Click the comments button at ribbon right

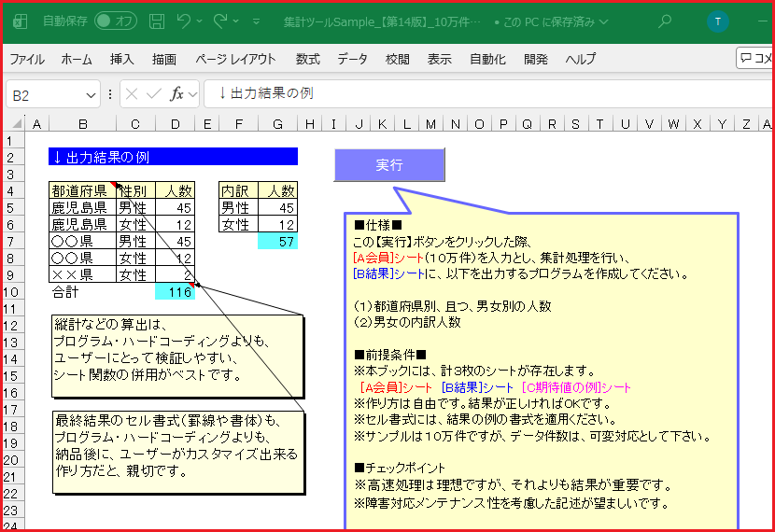[754, 58]
